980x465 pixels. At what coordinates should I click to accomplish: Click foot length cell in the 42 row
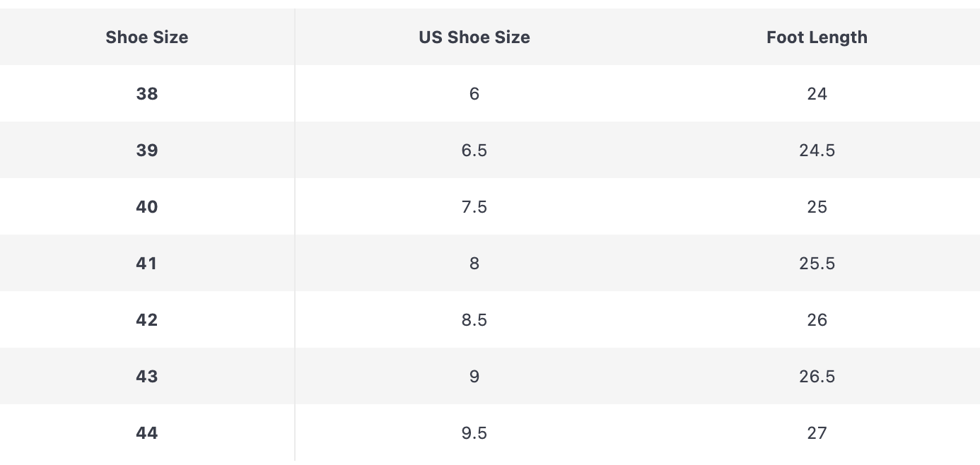(817, 320)
